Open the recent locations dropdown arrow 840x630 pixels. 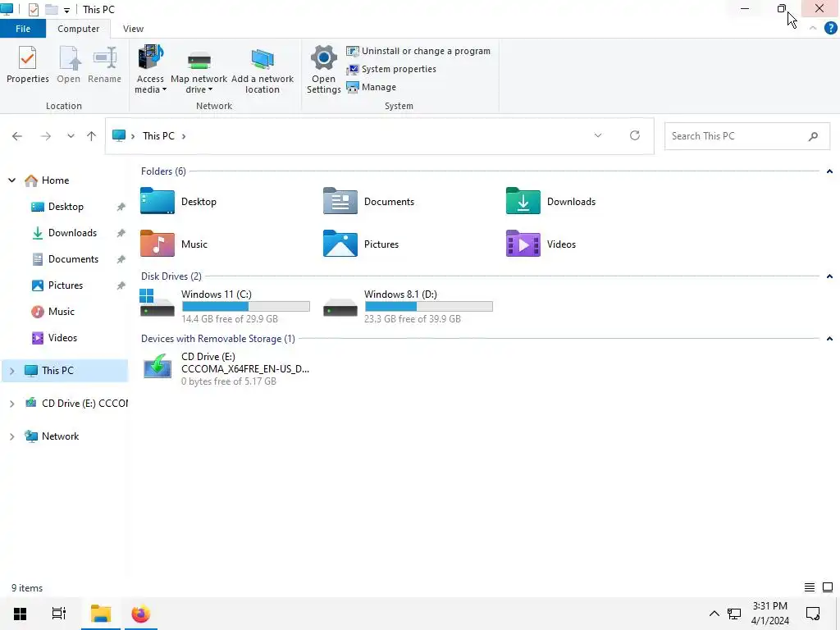pyautogui.click(x=71, y=136)
